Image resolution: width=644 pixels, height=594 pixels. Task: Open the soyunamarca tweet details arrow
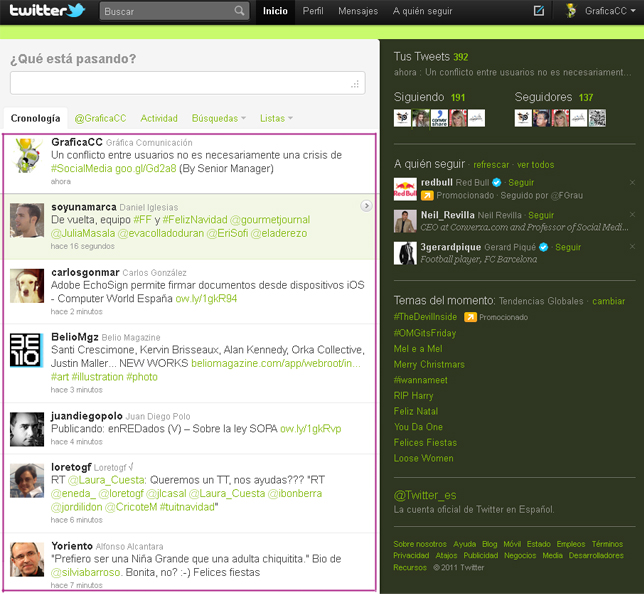tap(366, 205)
